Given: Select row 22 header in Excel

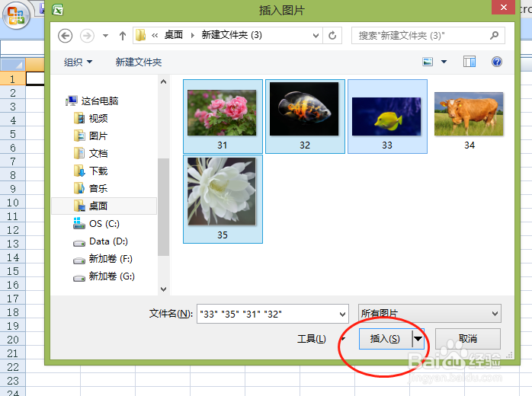Looking at the screenshot, I should pos(12,367).
